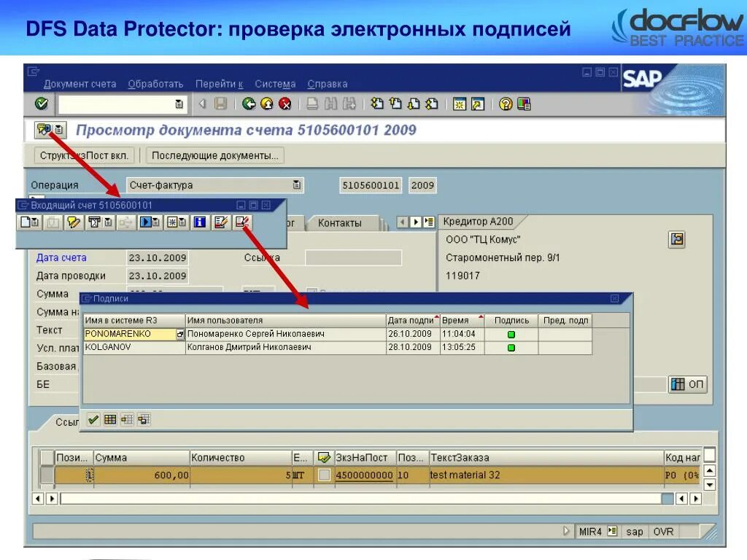The width and height of the screenshot is (747, 560).
Task: Open the tab list selector icon
Action: pyautogui.click(x=429, y=222)
